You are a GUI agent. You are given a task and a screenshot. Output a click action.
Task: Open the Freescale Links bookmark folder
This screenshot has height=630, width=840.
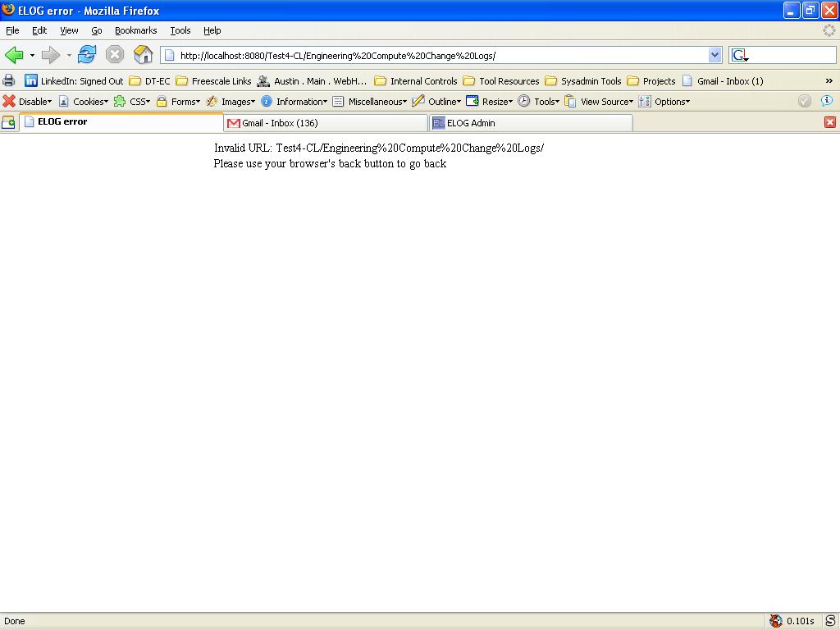click(214, 81)
